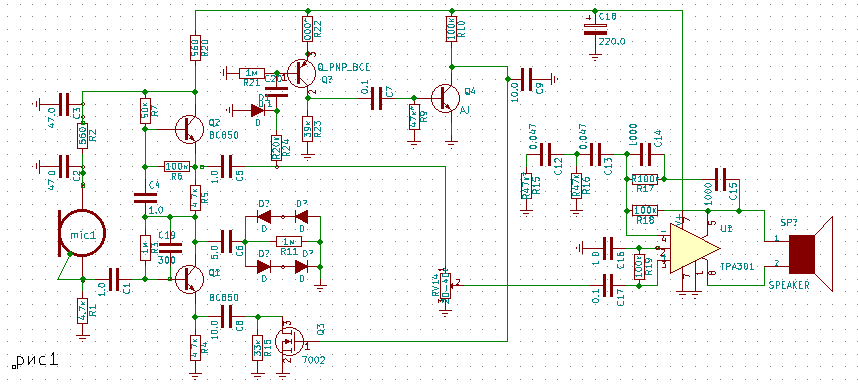Screen dimensions: 858x389
Task: Click the SPEAKER component symbol
Action: click(810, 253)
